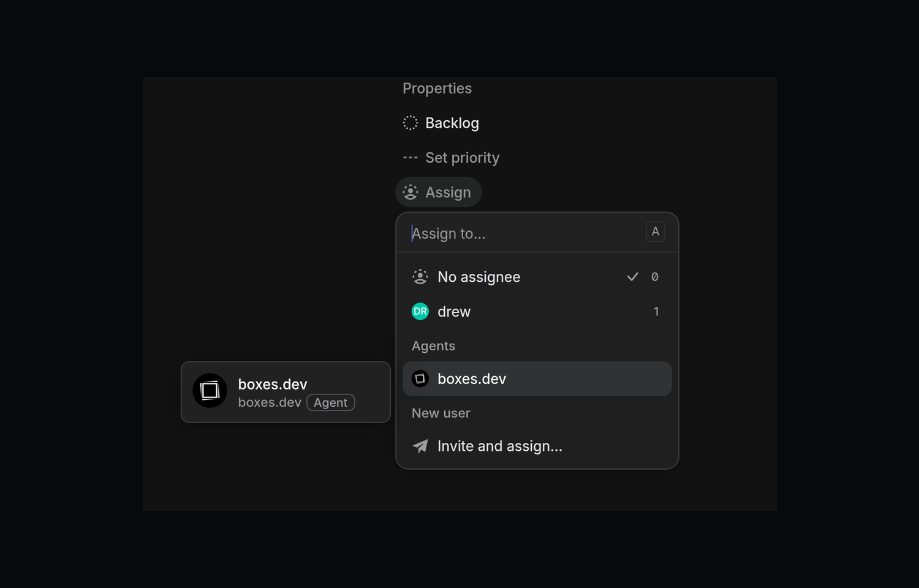Toggle the Assign property button

point(439,192)
